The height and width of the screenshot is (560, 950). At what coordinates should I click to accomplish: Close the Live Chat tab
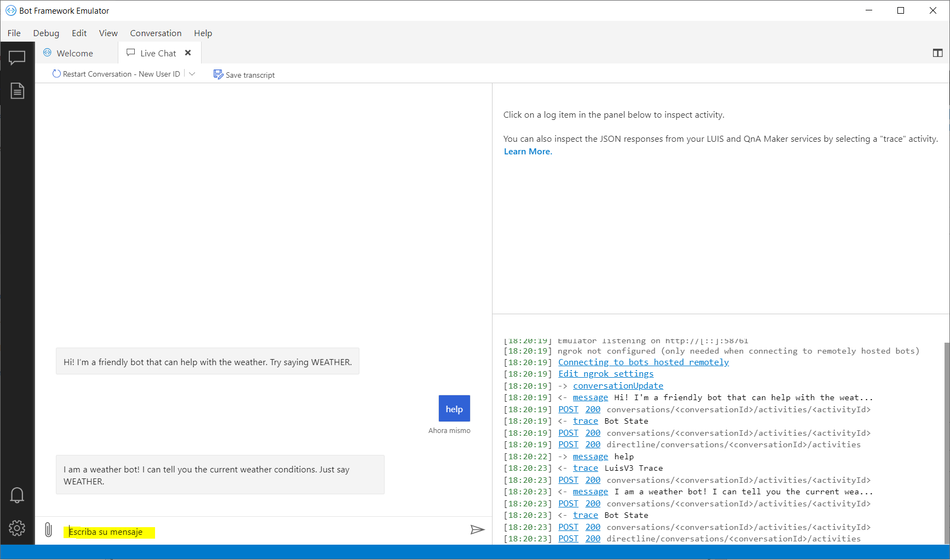coord(188,53)
